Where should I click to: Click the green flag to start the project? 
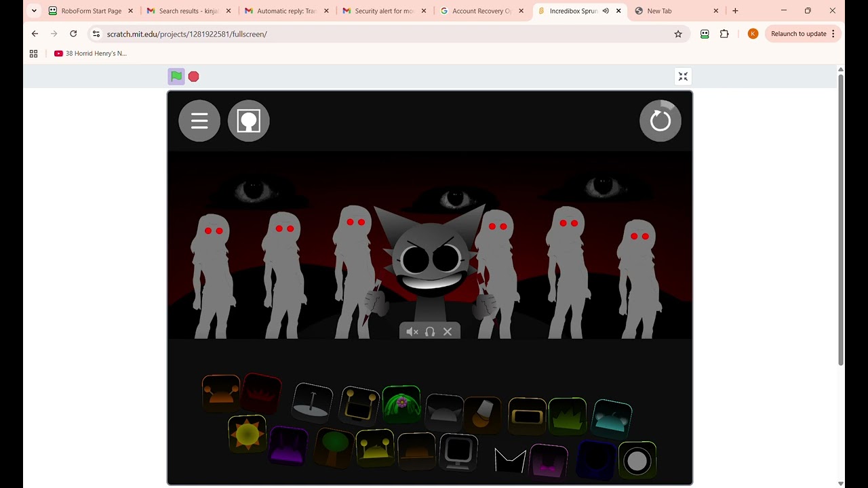click(176, 77)
